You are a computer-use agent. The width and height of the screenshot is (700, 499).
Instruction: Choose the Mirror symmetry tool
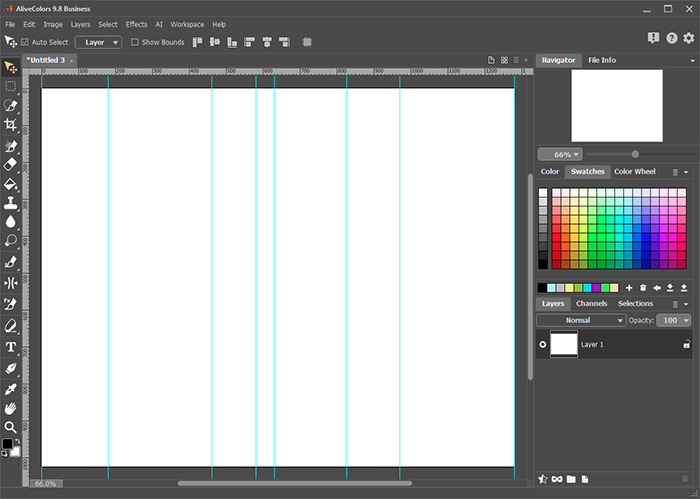tap(10, 283)
